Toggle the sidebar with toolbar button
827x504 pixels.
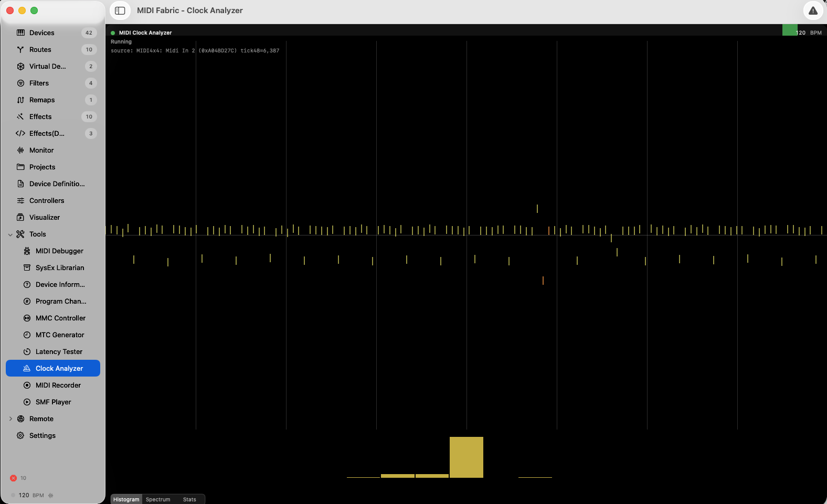coord(120,10)
